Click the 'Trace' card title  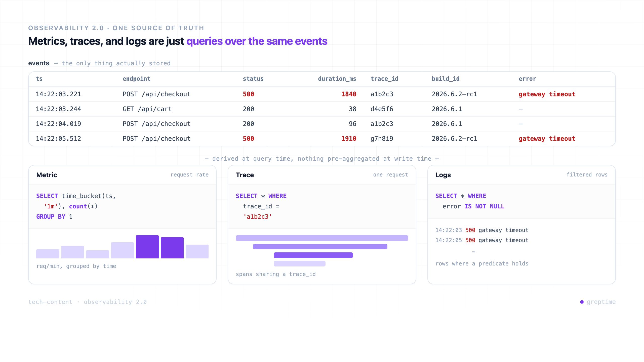click(245, 175)
